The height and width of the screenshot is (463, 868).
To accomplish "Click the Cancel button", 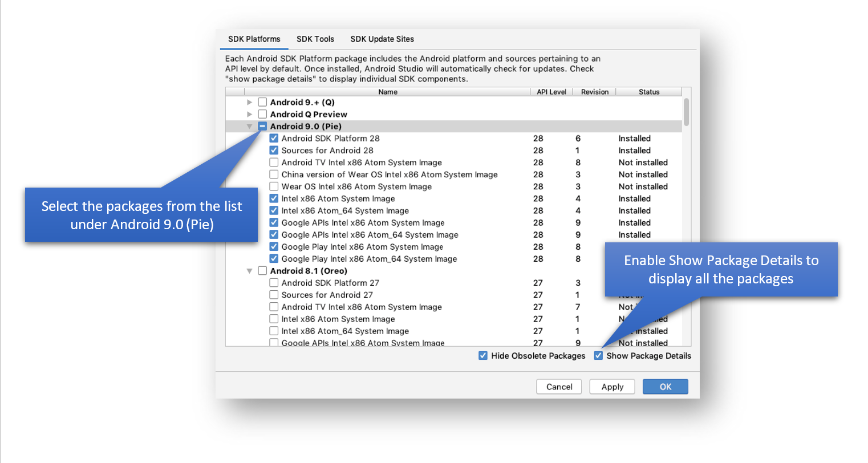I will click(x=559, y=387).
